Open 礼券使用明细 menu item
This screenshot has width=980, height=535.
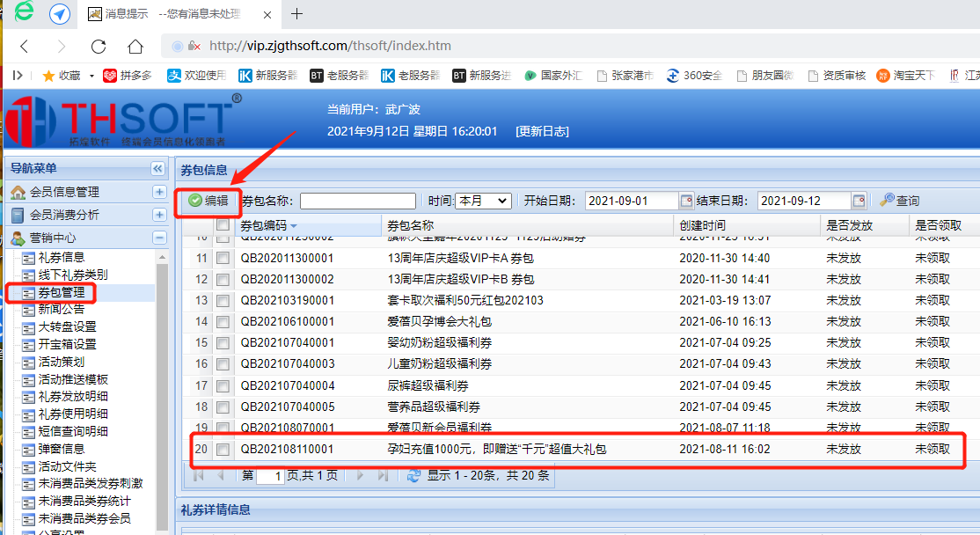(72, 414)
